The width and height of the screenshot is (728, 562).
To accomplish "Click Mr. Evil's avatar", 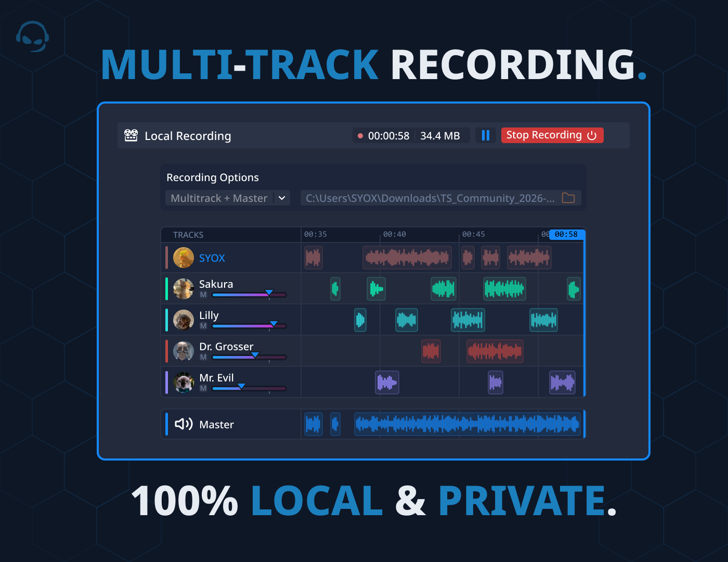I will point(184,382).
